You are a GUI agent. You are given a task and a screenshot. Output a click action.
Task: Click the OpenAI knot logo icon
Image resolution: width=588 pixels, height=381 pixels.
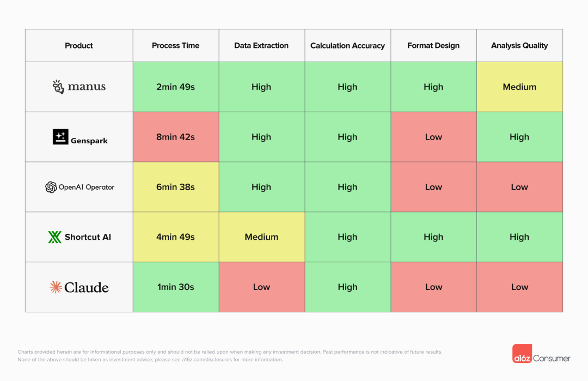(x=51, y=187)
